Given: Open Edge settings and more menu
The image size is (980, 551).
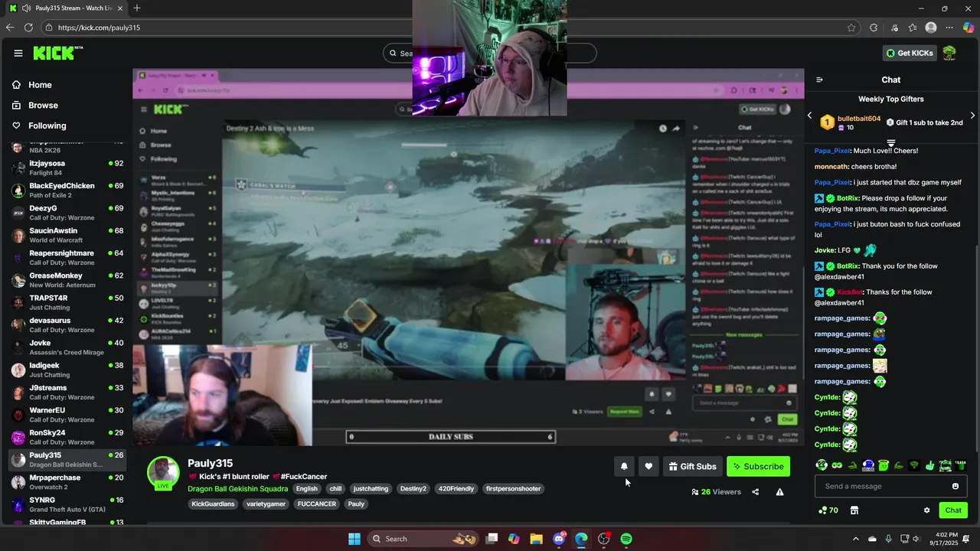Looking at the screenshot, I should pyautogui.click(x=951, y=28).
